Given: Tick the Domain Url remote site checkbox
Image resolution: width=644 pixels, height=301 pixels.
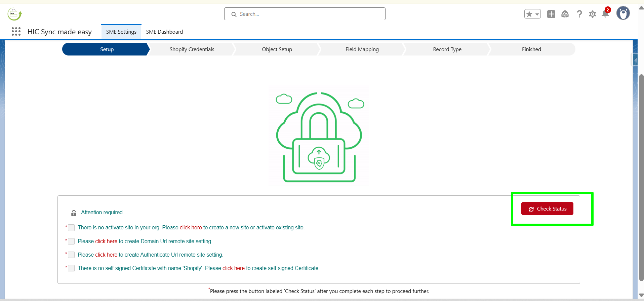Looking at the screenshot, I should click(71, 241).
